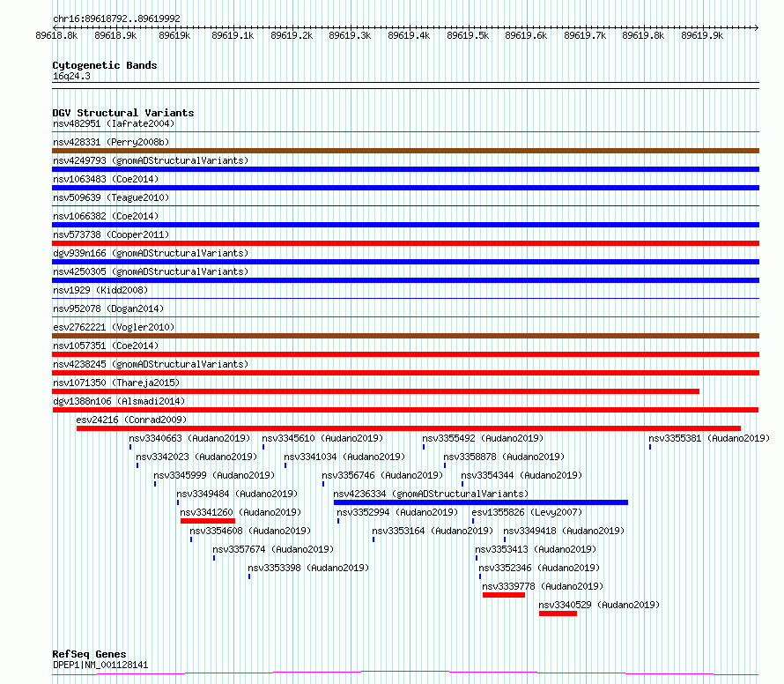Open variant nsv4249793 (gnomADStructuralVariants)

[x=151, y=160]
